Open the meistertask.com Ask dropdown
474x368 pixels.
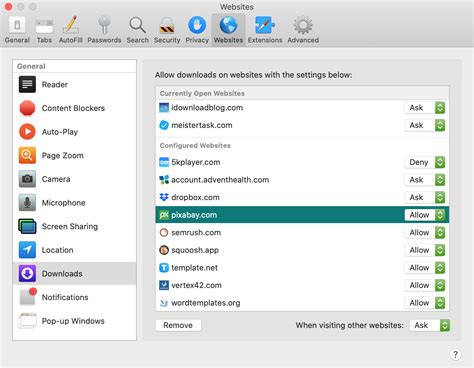425,125
